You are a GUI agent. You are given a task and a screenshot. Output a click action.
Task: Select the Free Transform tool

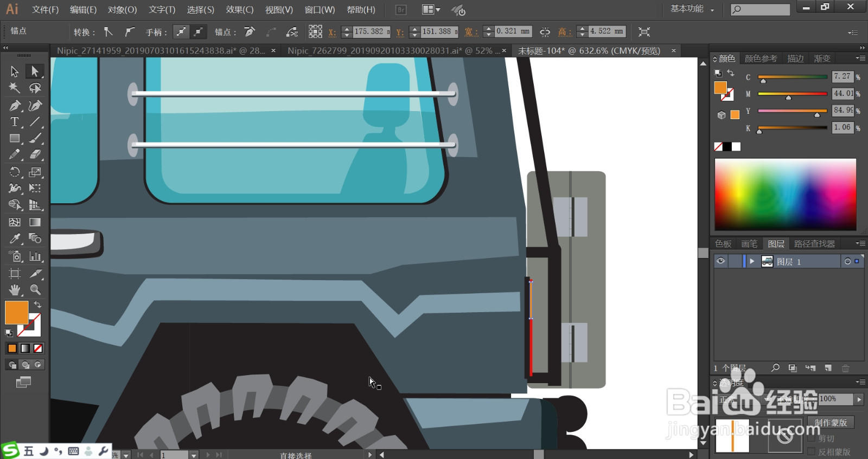(x=35, y=188)
